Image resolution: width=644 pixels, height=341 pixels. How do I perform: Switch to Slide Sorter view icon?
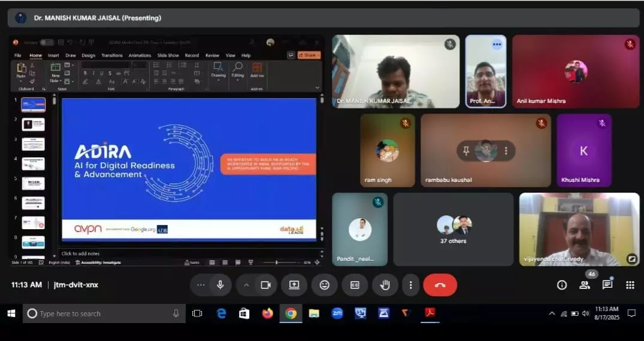pyautogui.click(x=225, y=263)
